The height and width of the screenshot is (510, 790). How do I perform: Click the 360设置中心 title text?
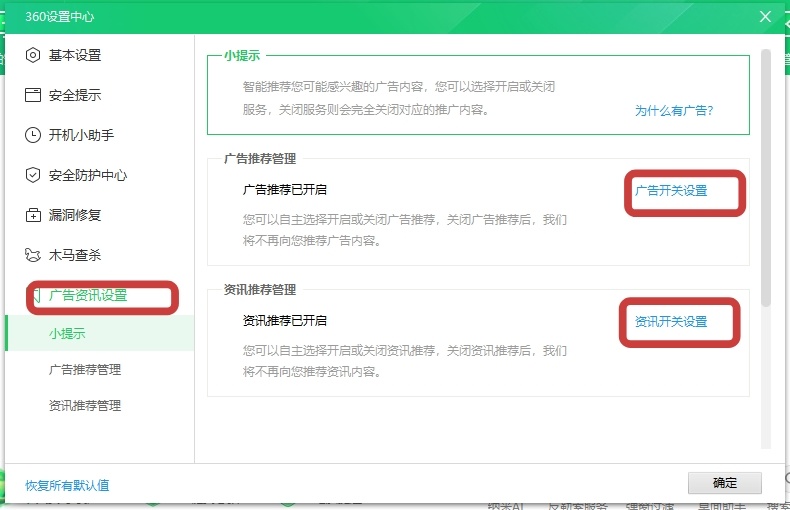point(59,17)
